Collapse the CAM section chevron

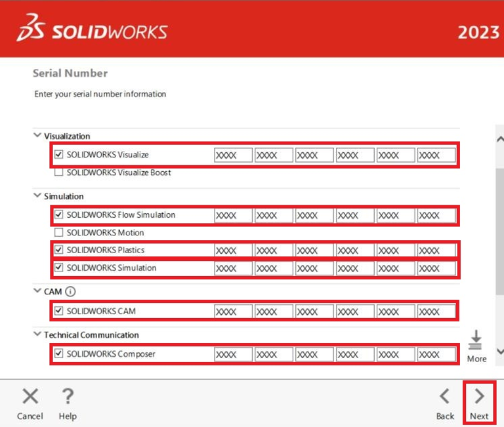tap(37, 292)
